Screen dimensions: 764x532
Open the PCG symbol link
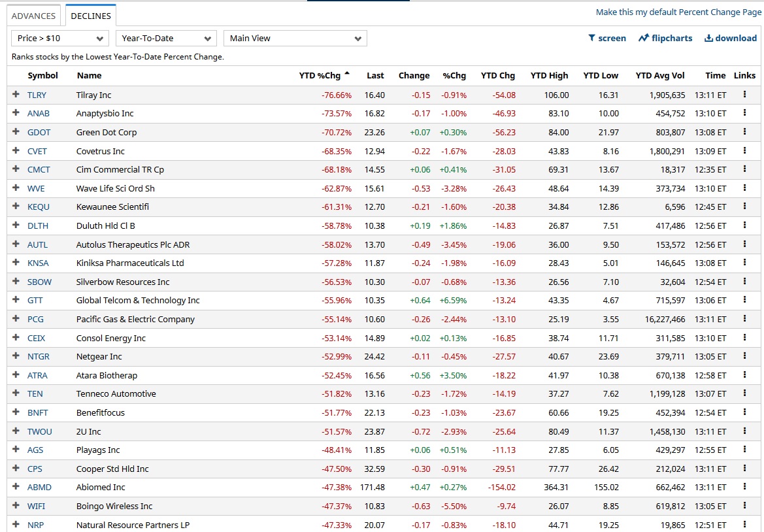pyautogui.click(x=35, y=319)
